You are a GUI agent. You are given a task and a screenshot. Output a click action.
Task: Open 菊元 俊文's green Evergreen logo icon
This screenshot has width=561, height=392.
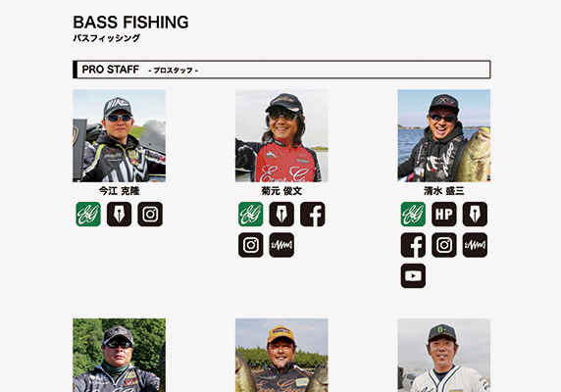251,214
